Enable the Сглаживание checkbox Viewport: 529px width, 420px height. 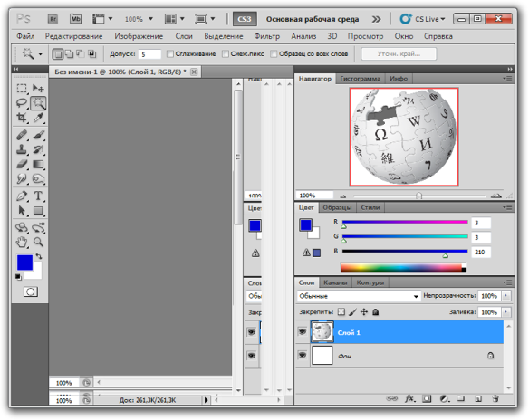tap(170, 54)
